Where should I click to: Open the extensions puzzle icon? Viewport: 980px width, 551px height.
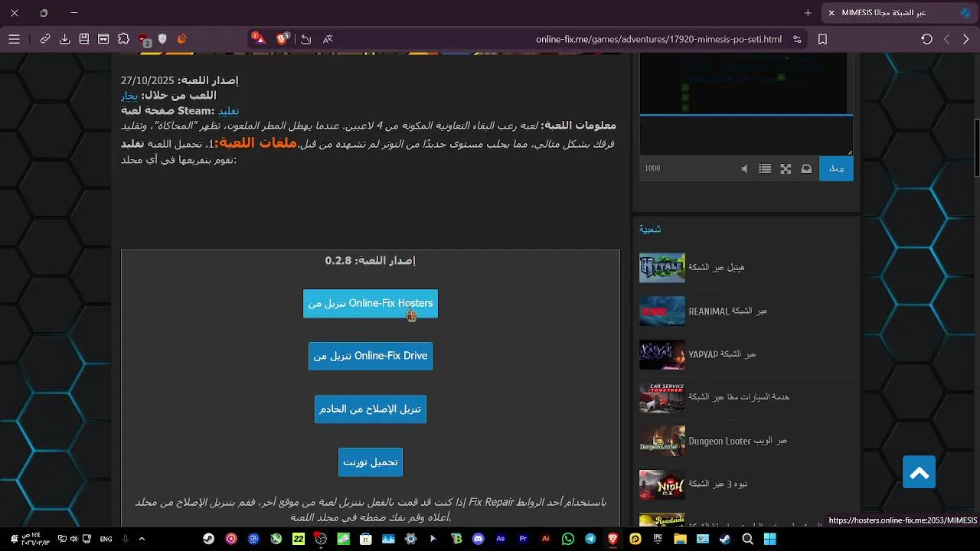pyautogui.click(x=123, y=39)
